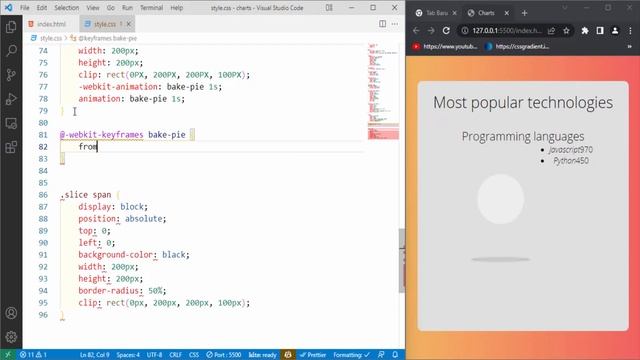Open the cssgradient bookmark
This screenshot has width=640, height=360.
517,47
